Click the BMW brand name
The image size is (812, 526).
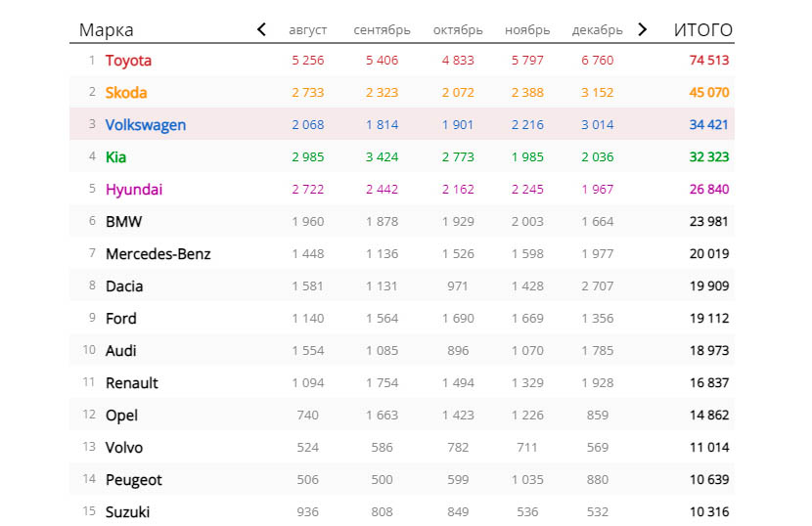point(123,222)
